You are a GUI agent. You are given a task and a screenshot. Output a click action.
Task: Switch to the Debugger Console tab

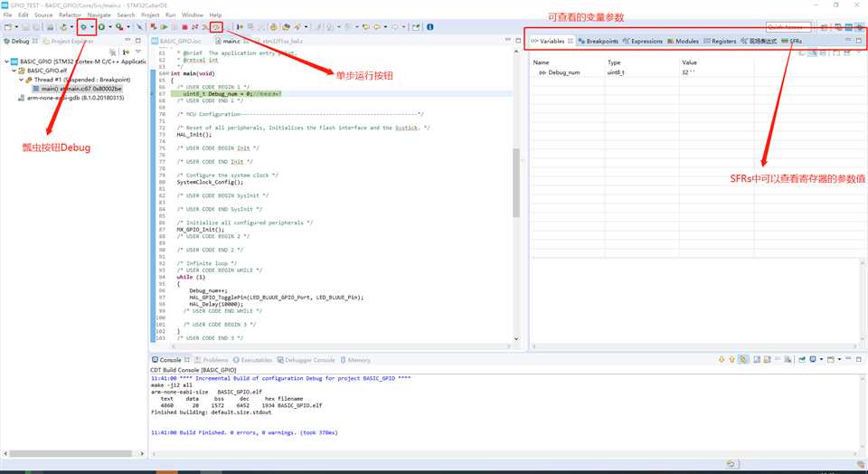[x=307, y=360]
